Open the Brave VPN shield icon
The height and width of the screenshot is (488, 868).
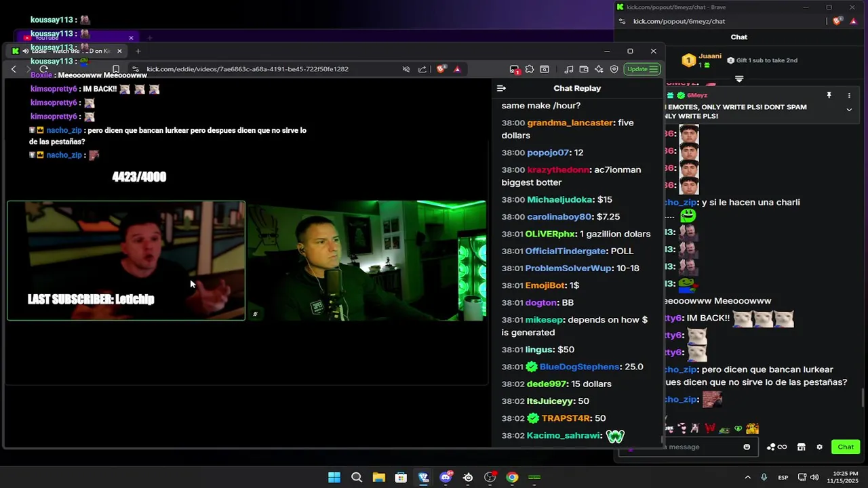tap(614, 69)
